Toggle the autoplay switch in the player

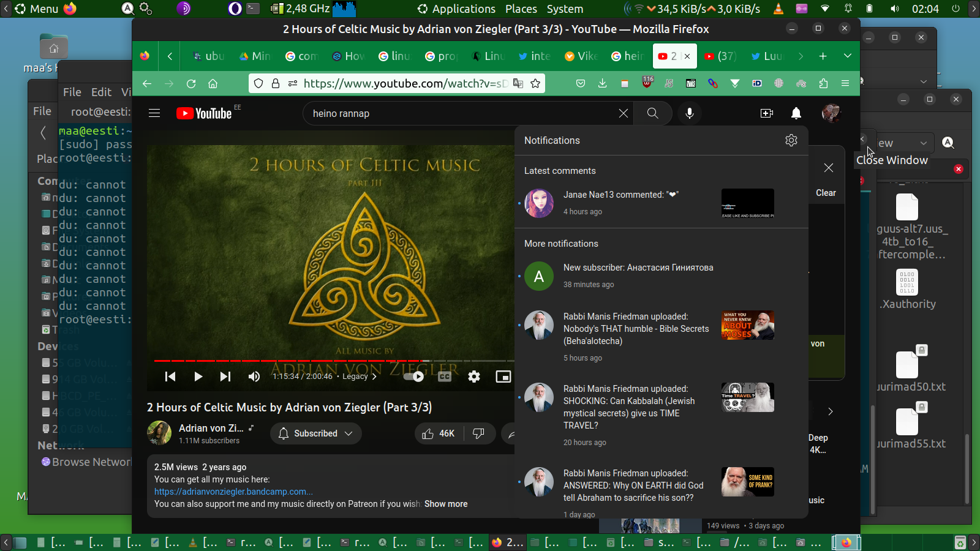[413, 377]
